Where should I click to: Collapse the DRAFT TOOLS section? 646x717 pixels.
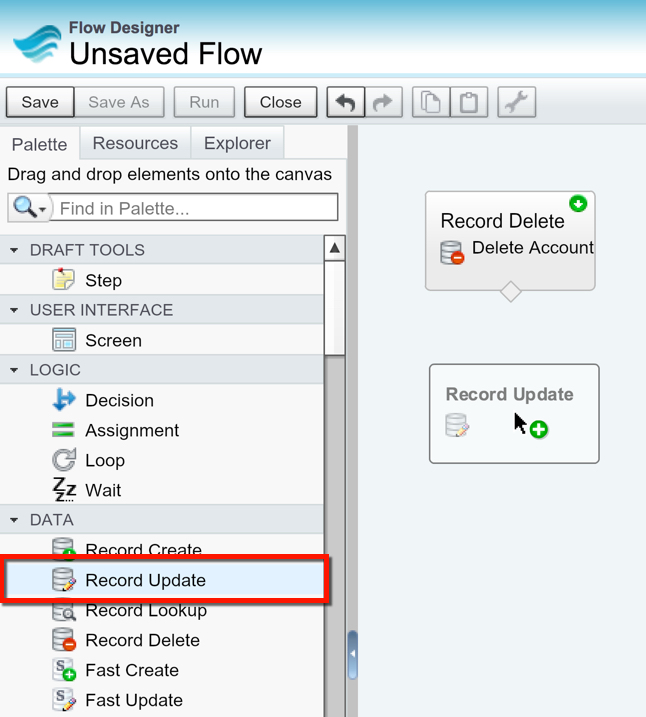pyautogui.click(x=15, y=250)
